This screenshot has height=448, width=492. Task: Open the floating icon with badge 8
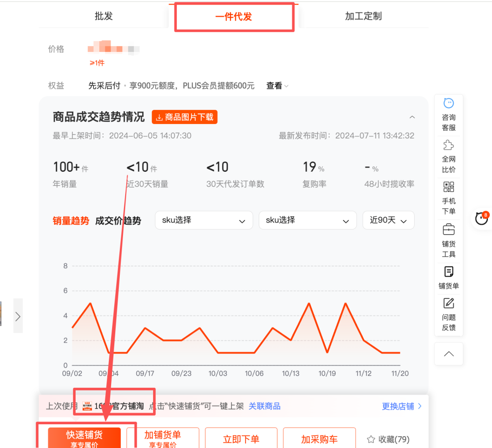tap(482, 219)
